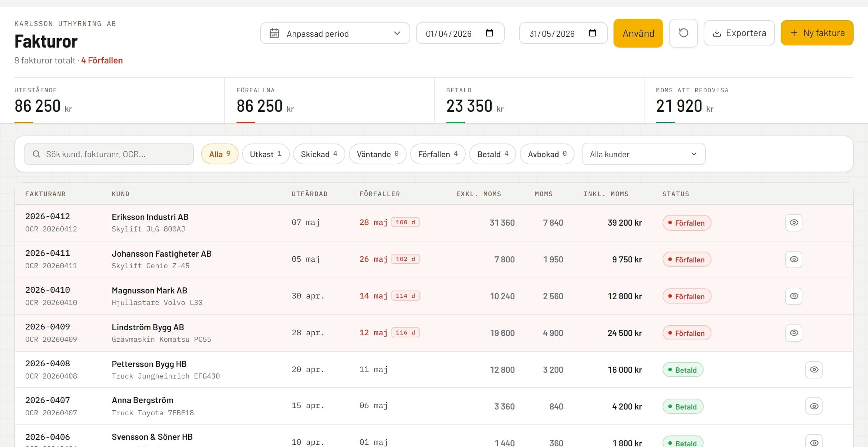
Task: Click the Använd button
Action: click(638, 33)
